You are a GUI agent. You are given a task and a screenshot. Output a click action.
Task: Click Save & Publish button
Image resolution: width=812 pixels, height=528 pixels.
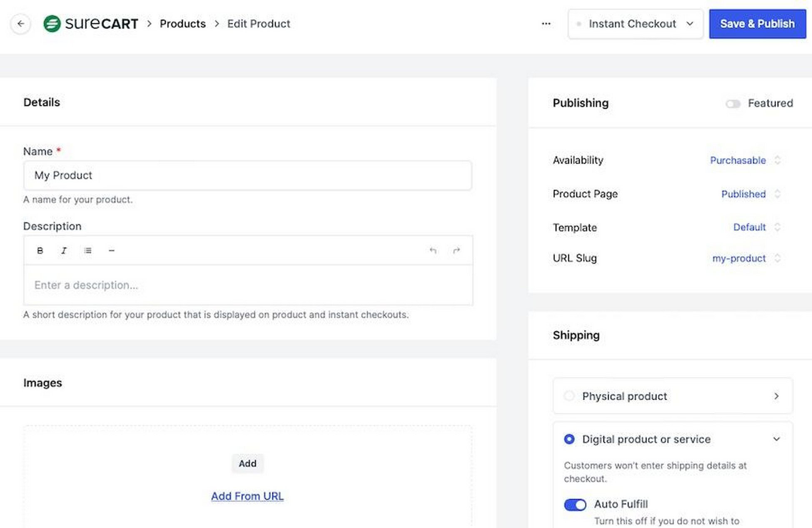(x=757, y=24)
